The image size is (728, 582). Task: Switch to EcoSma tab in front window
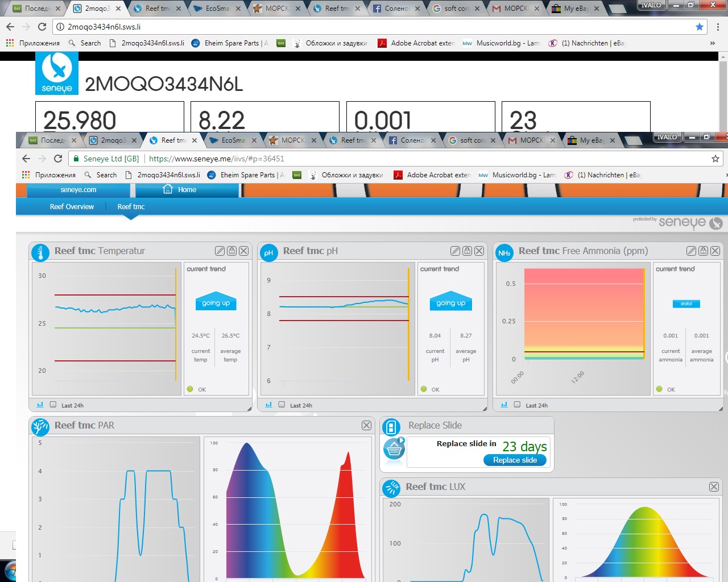[x=233, y=140]
